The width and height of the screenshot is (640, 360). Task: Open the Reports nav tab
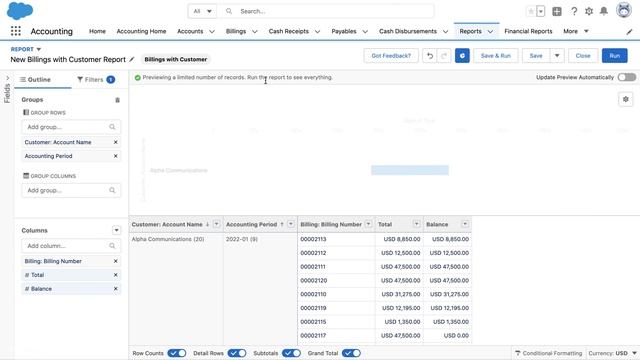click(x=471, y=31)
